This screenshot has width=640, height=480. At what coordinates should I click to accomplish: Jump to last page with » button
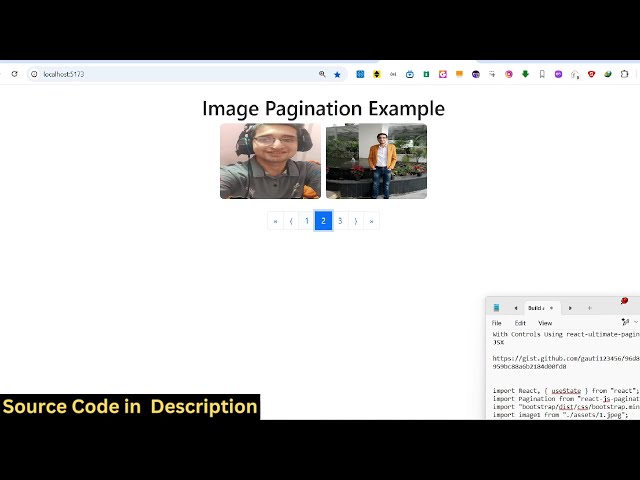click(371, 221)
